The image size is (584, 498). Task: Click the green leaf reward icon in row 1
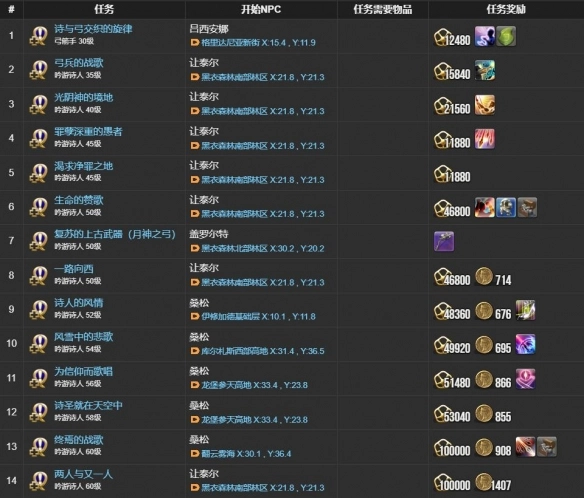coord(506,36)
